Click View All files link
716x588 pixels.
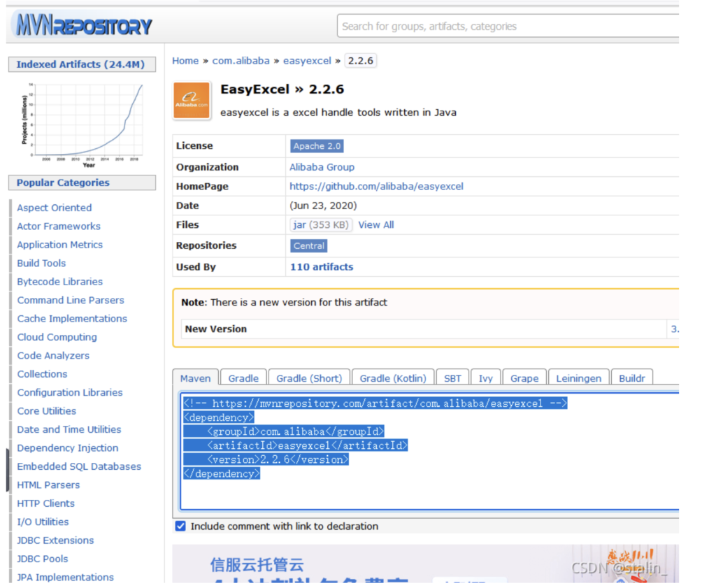(375, 224)
